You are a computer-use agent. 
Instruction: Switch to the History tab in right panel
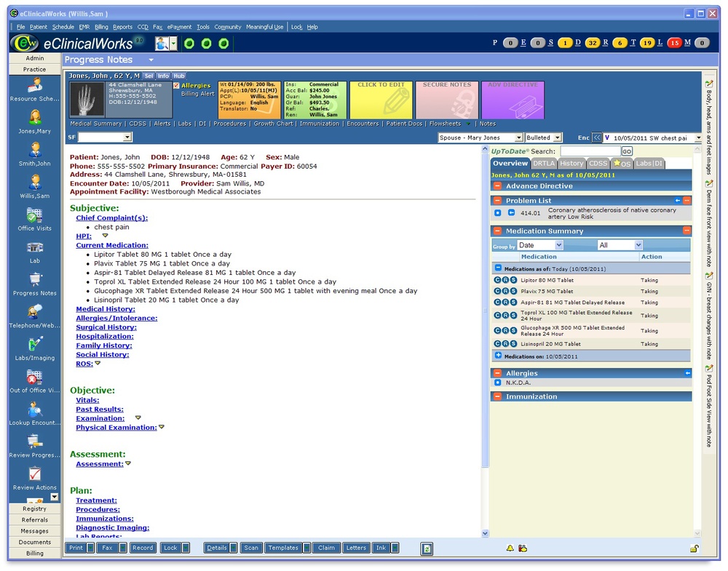571,163
